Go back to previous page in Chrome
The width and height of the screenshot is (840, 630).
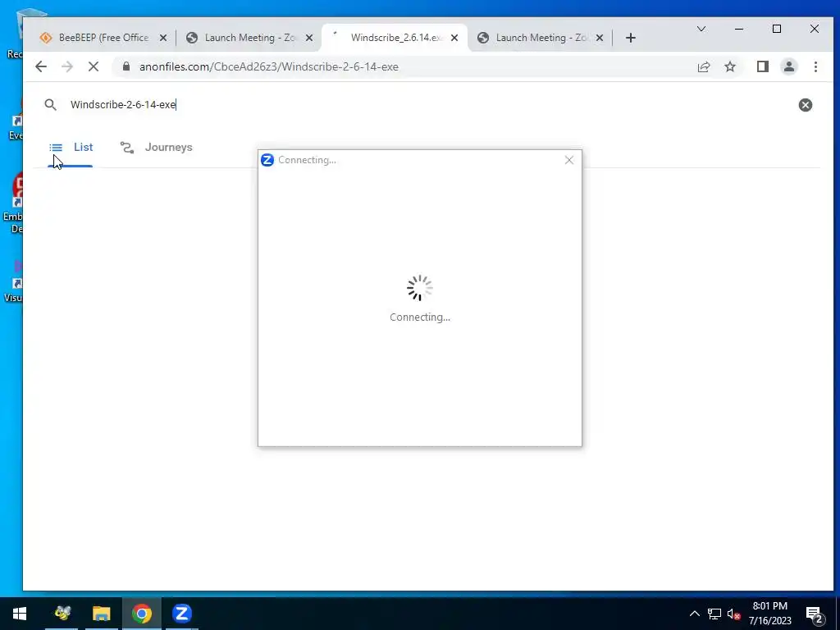tap(41, 66)
